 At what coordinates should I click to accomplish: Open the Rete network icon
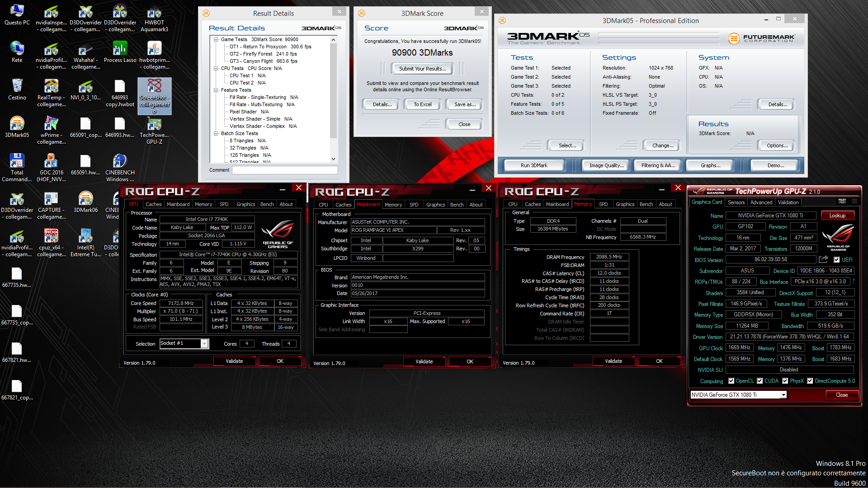coord(17,52)
